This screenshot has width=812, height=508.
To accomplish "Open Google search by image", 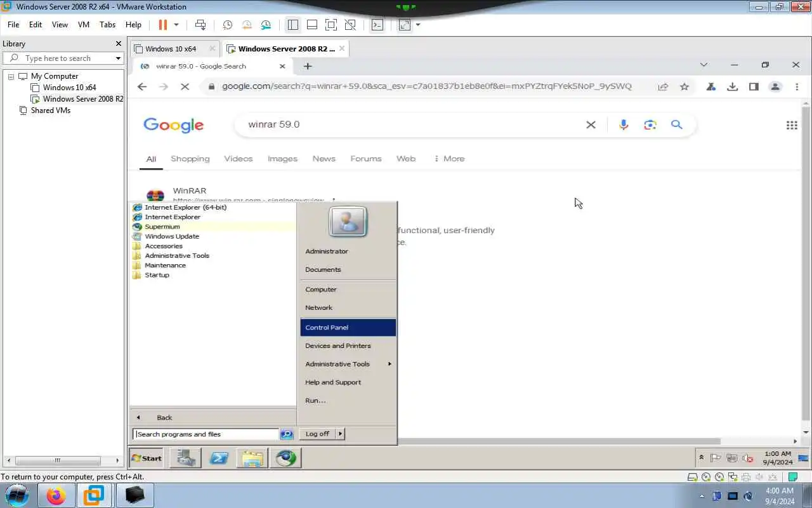I will [x=650, y=124].
